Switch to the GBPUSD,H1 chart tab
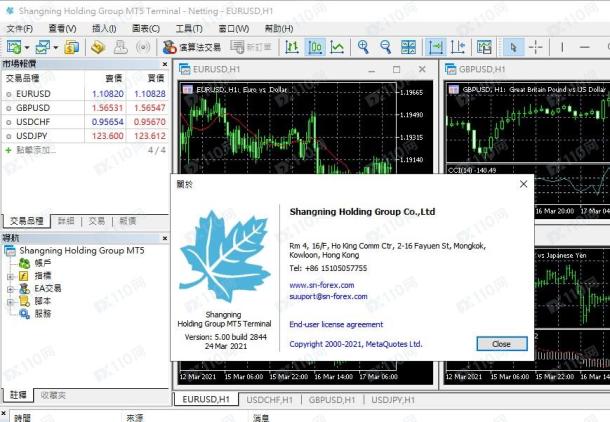Image resolution: width=610 pixels, height=422 pixels. [x=332, y=400]
